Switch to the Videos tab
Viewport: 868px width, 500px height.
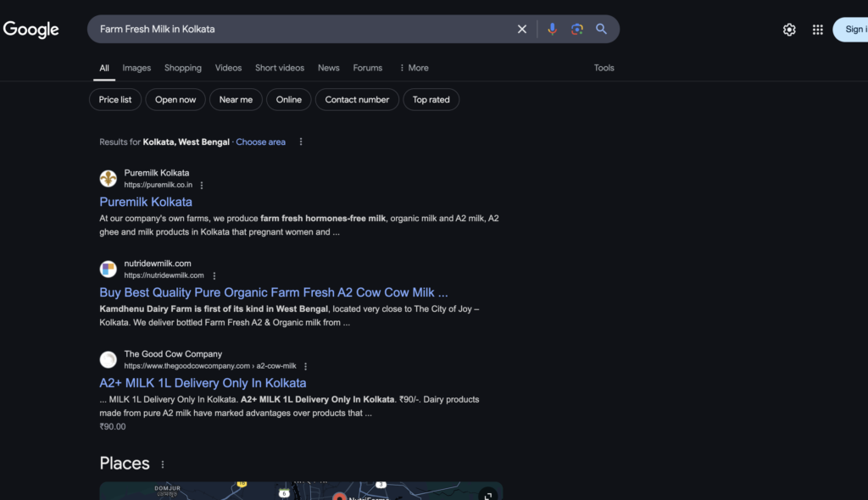coord(228,68)
